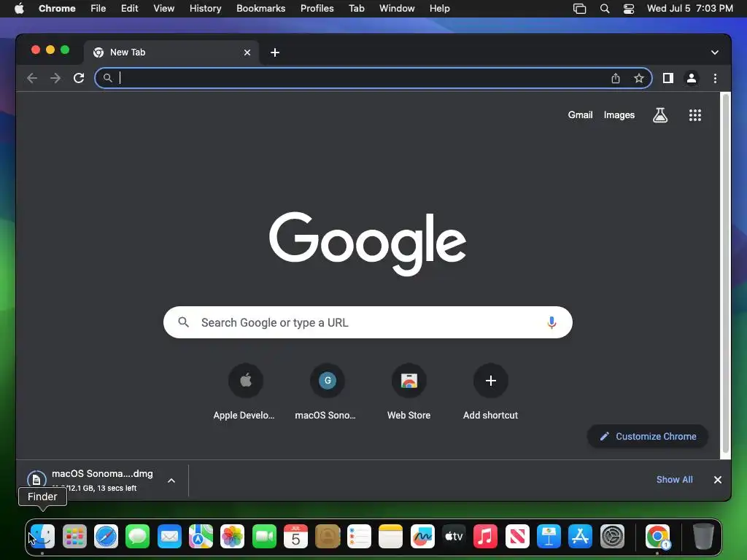The image size is (747, 560).
Task: Select the New Tab tab
Action: click(x=171, y=52)
